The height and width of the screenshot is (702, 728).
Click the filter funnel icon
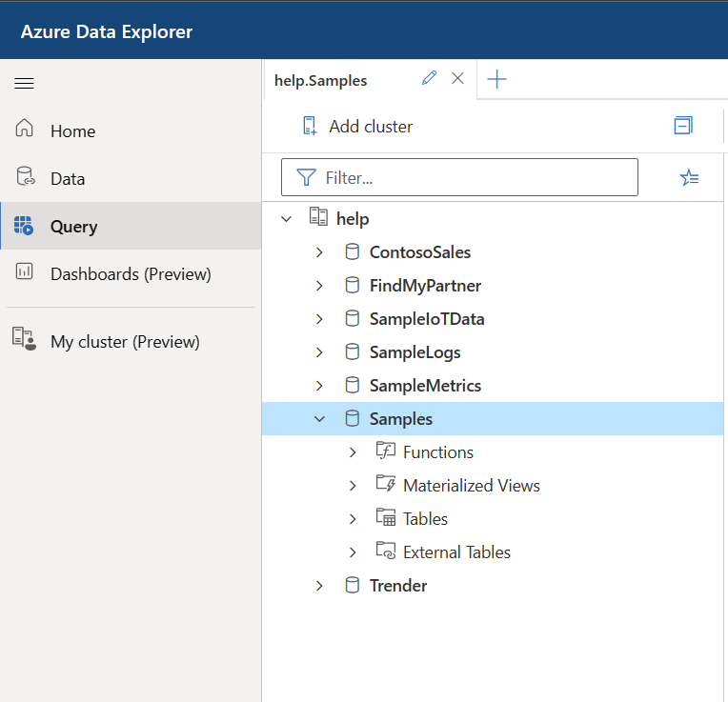point(307,177)
